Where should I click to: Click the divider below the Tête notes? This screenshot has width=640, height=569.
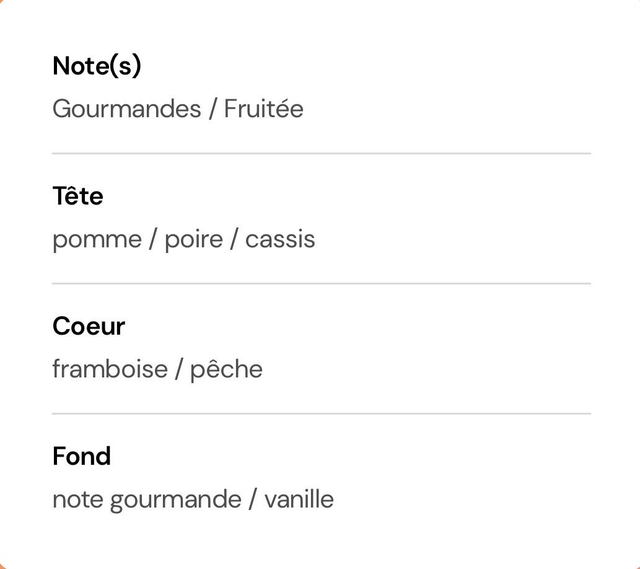(x=321, y=283)
